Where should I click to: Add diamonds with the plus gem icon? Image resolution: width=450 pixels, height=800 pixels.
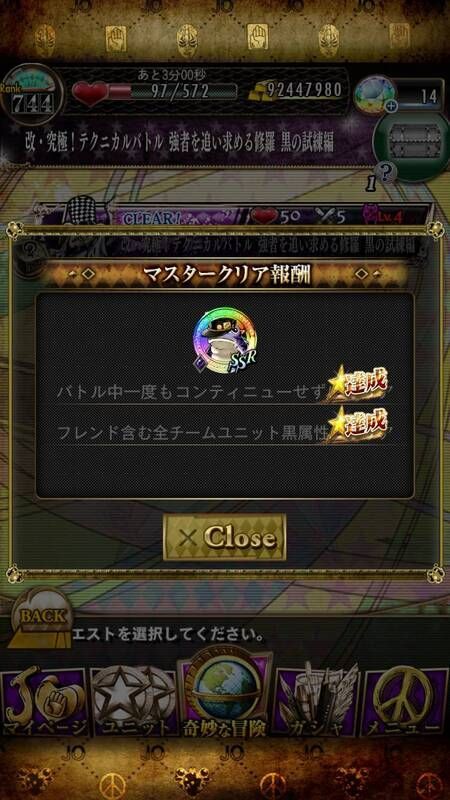376,95
